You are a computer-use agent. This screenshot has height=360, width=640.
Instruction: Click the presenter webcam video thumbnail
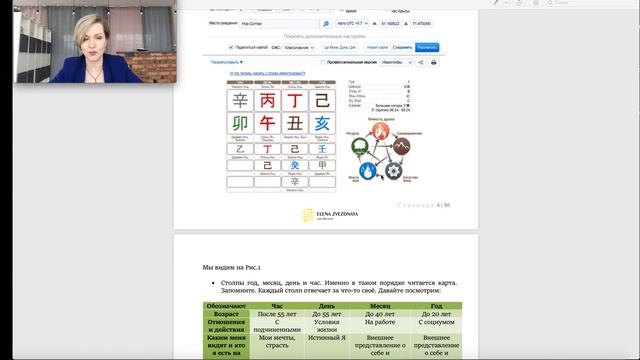click(96, 41)
